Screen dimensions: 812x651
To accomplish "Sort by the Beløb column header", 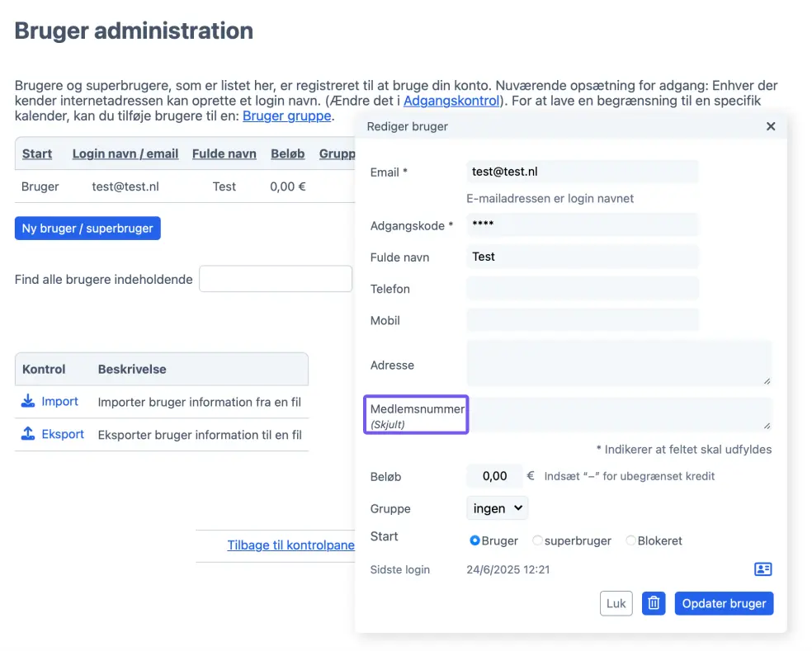I will click(x=287, y=153).
